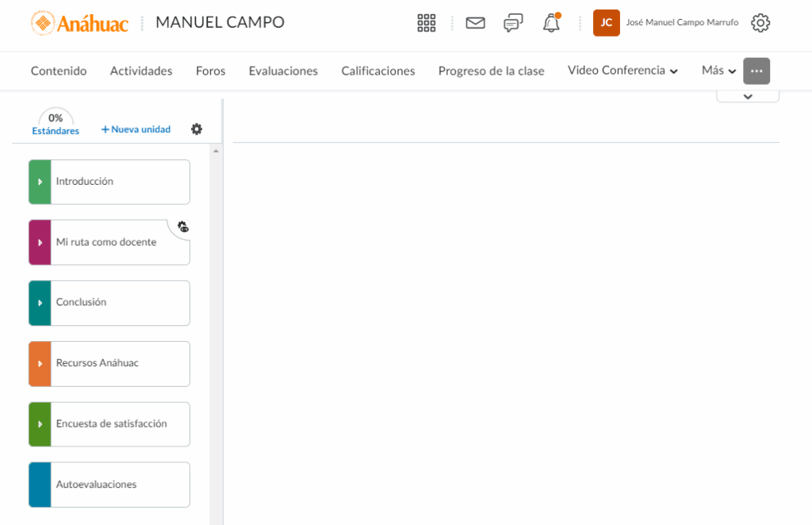Open the Más dropdown menu
The width and height of the screenshot is (812, 525).
(718, 71)
